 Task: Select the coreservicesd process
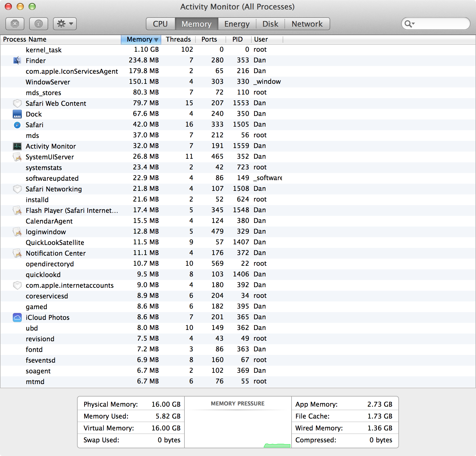[238, 296]
